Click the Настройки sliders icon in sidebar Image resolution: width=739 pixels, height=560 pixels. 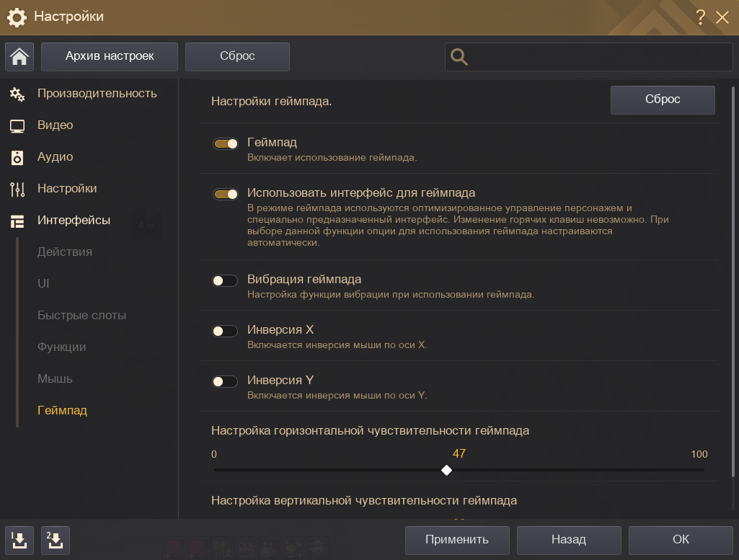(x=17, y=190)
